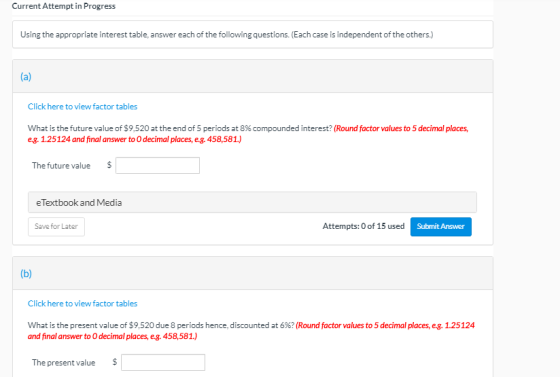Collapse the (b) section header
This screenshot has width=560, height=377.
pos(253,273)
